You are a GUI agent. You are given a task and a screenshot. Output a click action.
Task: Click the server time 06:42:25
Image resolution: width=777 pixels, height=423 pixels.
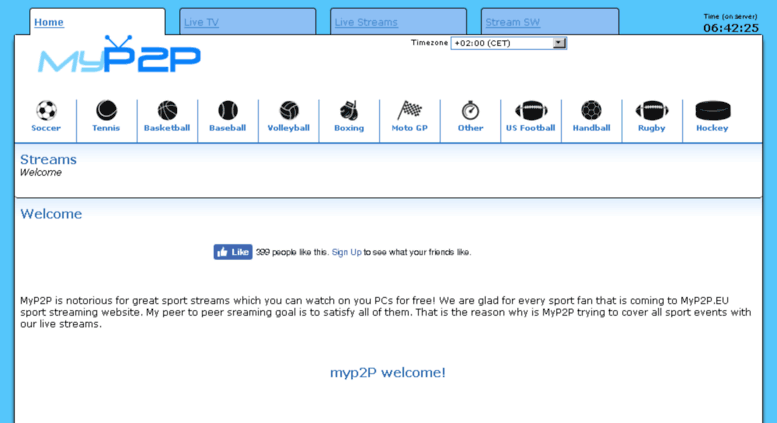pos(731,28)
